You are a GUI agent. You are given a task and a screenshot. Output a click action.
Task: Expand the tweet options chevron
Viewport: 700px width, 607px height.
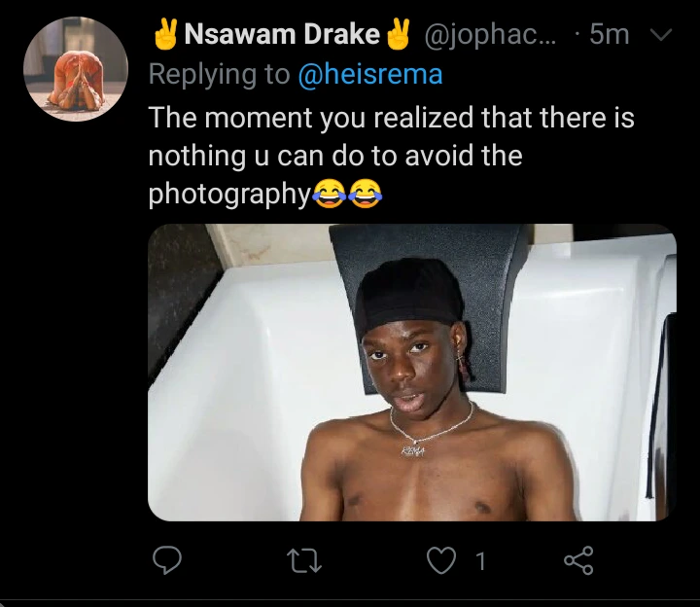point(660,34)
